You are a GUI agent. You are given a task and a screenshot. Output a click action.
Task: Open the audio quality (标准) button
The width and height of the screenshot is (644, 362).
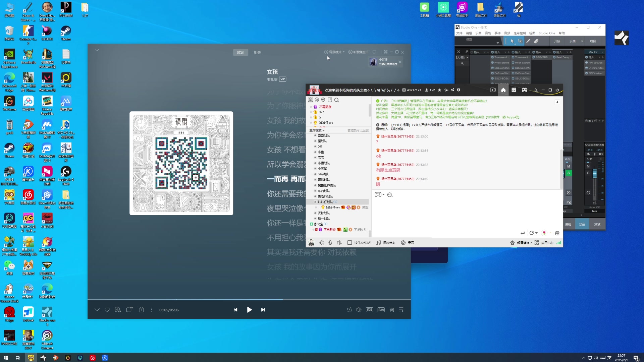point(370,310)
